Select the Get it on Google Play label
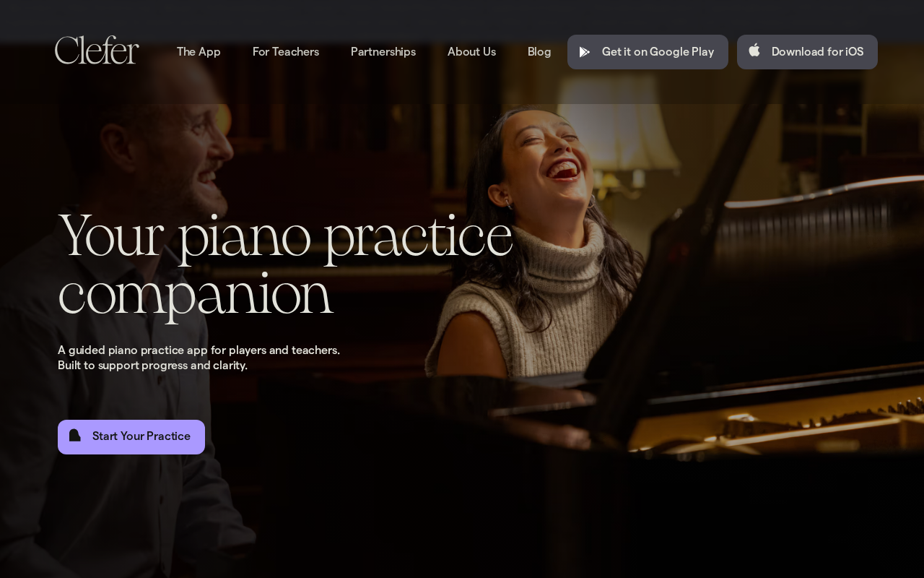Screen dimensions: 924x578 658,52
